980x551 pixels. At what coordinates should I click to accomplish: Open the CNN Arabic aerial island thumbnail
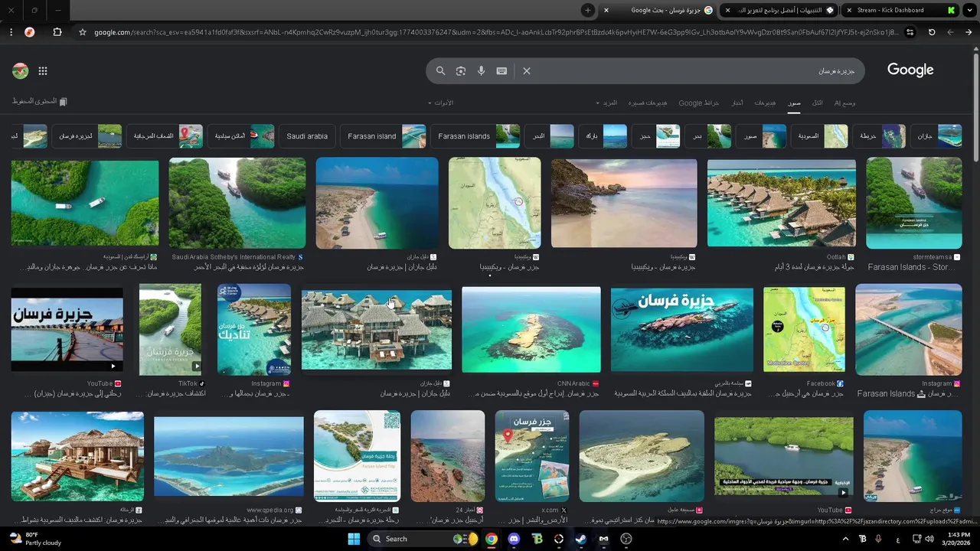coord(531,330)
